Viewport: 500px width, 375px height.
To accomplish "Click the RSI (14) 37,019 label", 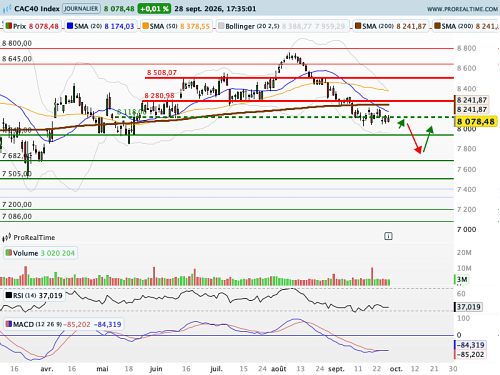I will pos(34,295).
